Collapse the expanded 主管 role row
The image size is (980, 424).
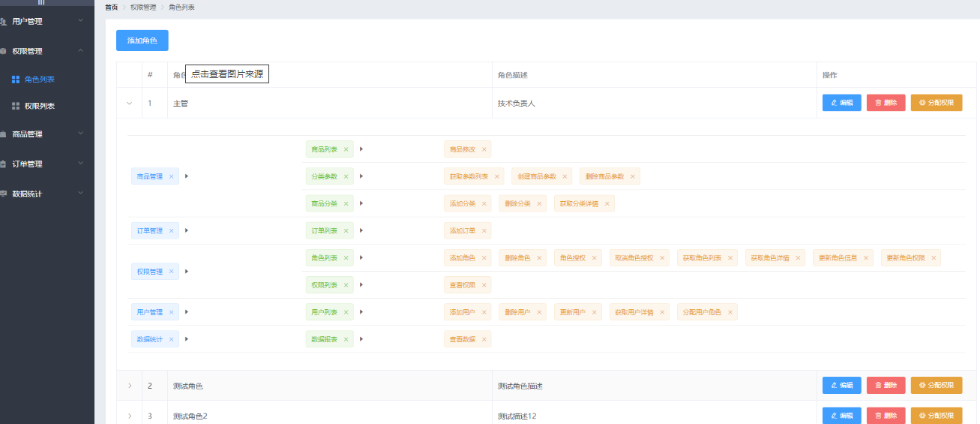tap(129, 104)
